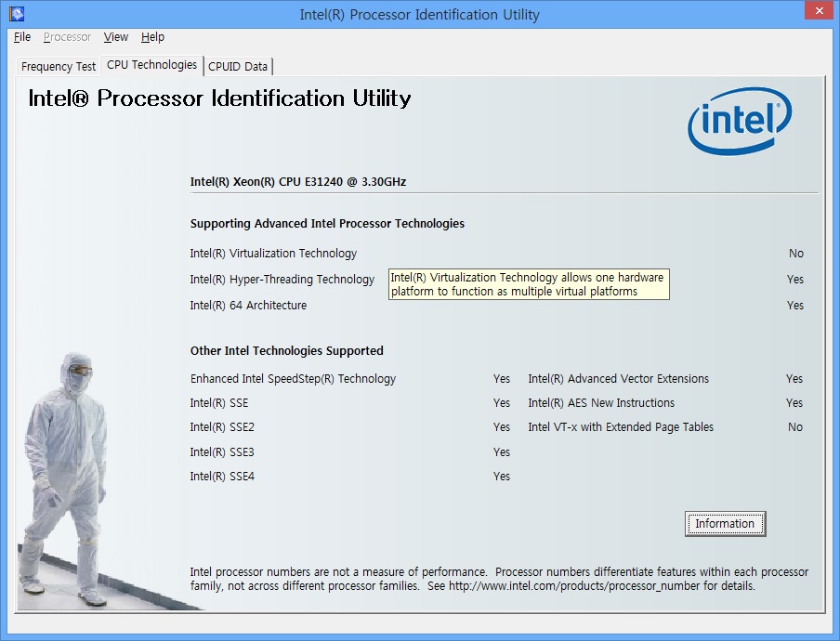Screen dimensions: 840x641
Task: Click the Intel(R) SSE4 label
Action: [x=222, y=476]
